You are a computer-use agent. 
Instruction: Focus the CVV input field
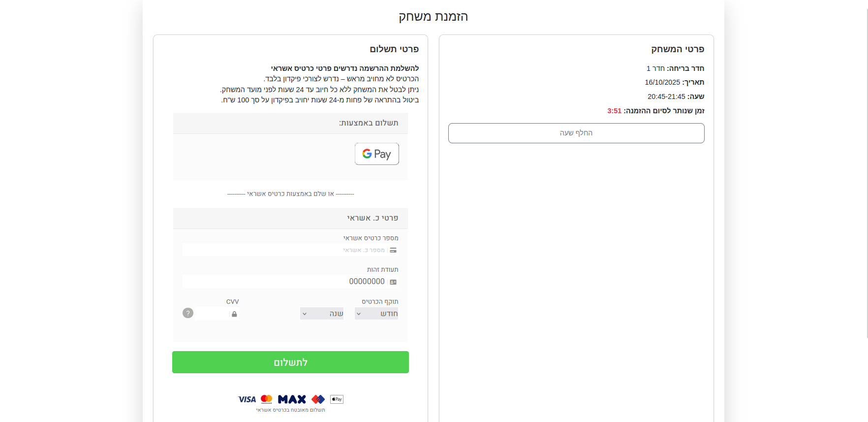pyautogui.click(x=213, y=314)
